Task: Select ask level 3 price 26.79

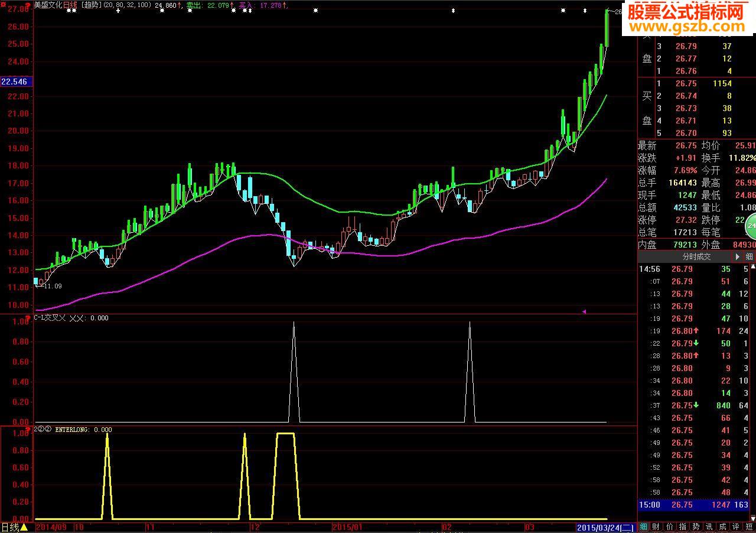Action: 686,46
